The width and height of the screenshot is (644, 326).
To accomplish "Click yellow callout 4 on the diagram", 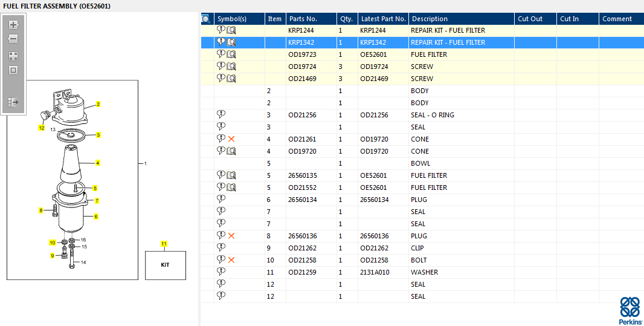I will [97, 163].
